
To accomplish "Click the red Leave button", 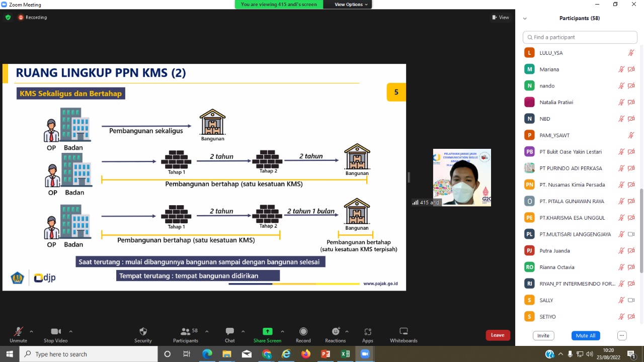I will coord(498,335).
